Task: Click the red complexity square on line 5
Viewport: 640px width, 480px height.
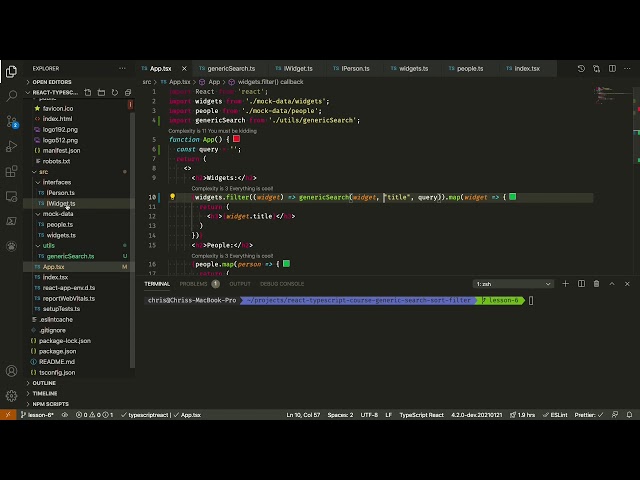Action: click(x=236, y=139)
